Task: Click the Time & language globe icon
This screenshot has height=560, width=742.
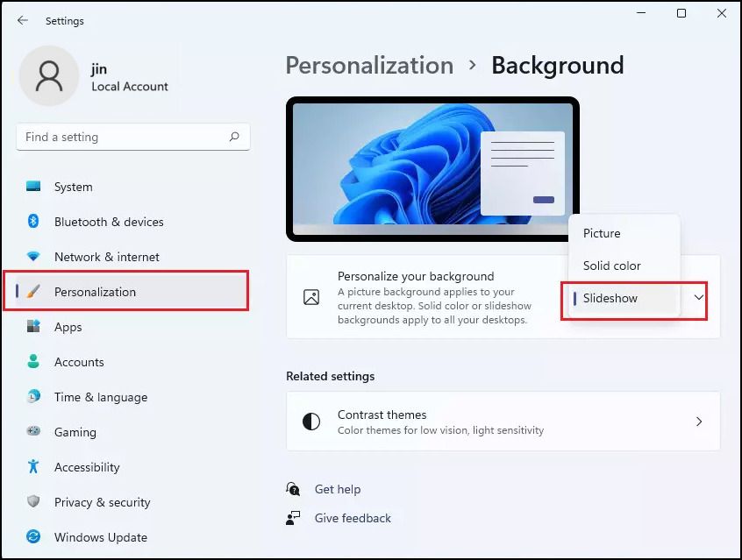Action: [x=33, y=396]
